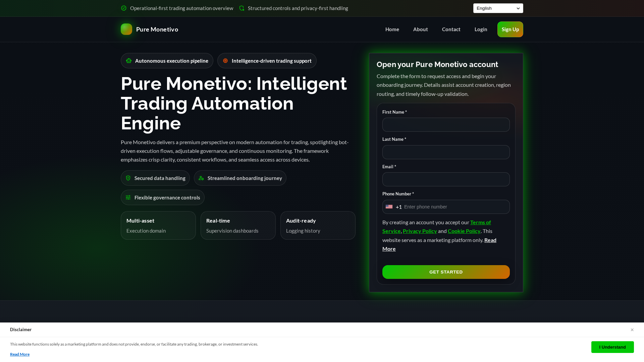Open the English language dropdown
The image size is (644, 362).
pos(498,8)
